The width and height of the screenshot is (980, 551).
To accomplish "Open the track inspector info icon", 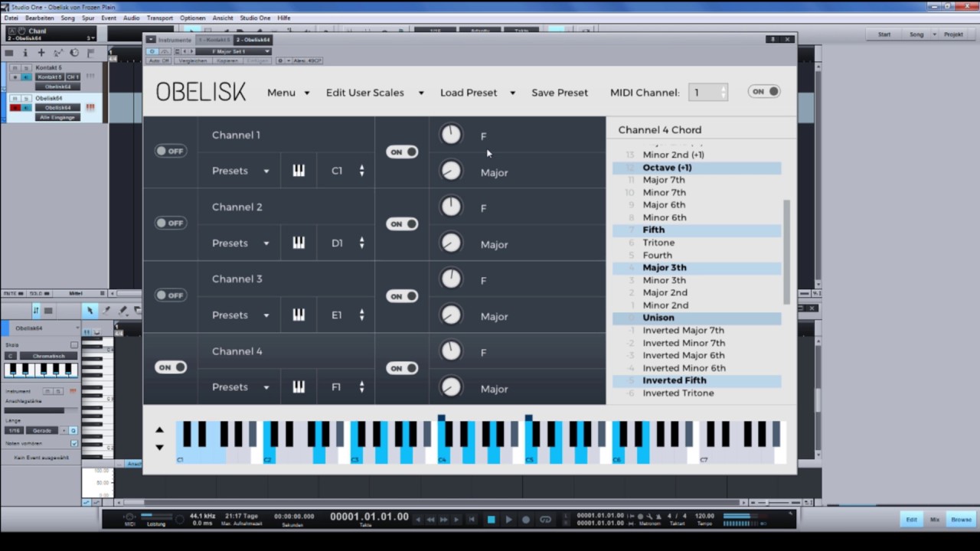I will (x=25, y=53).
